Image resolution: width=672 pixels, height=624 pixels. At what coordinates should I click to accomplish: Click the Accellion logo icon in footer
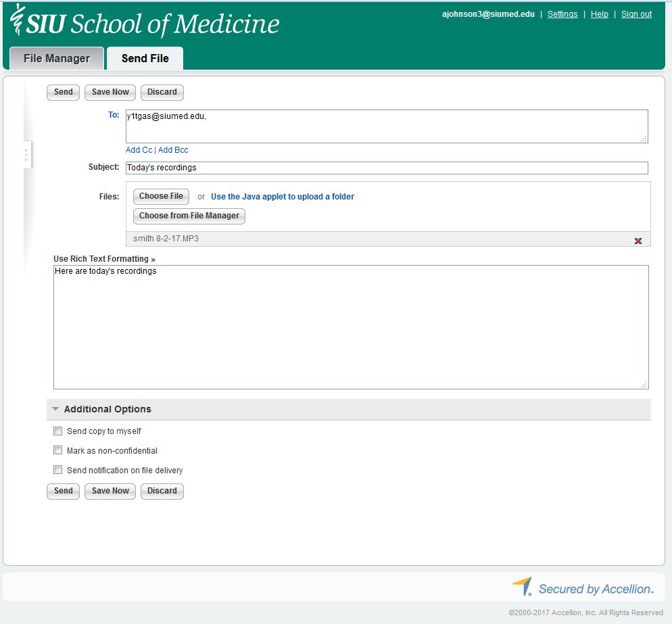pyautogui.click(x=523, y=587)
